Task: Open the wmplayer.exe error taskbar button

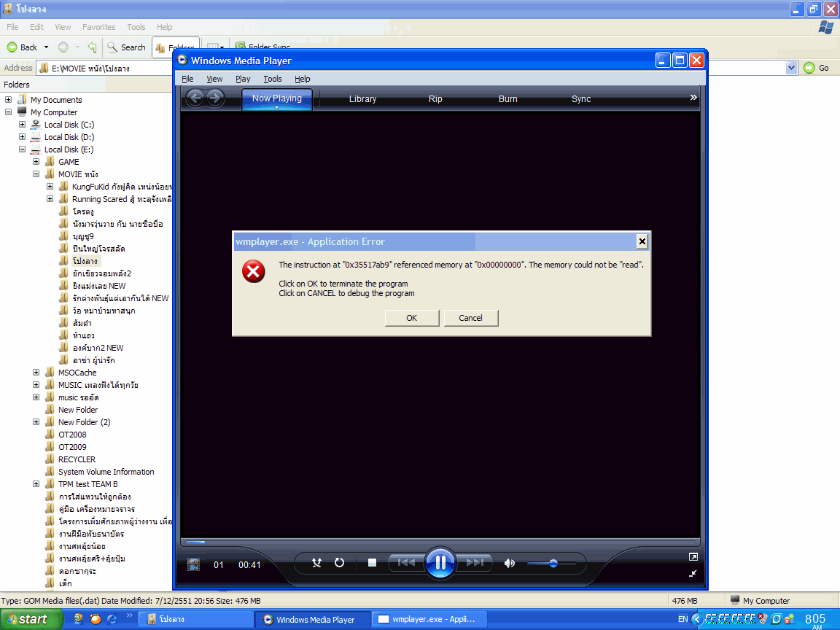Action: (x=429, y=620)
